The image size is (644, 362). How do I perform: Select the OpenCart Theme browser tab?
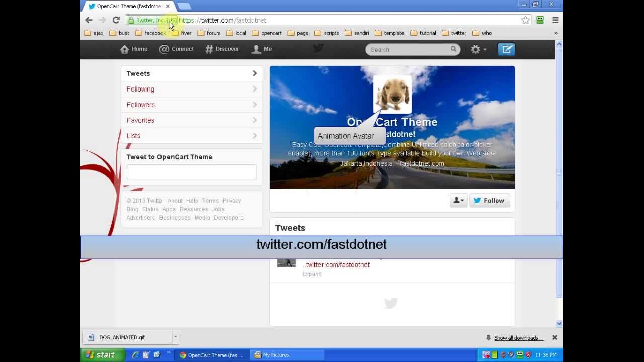tap(129, 6)
